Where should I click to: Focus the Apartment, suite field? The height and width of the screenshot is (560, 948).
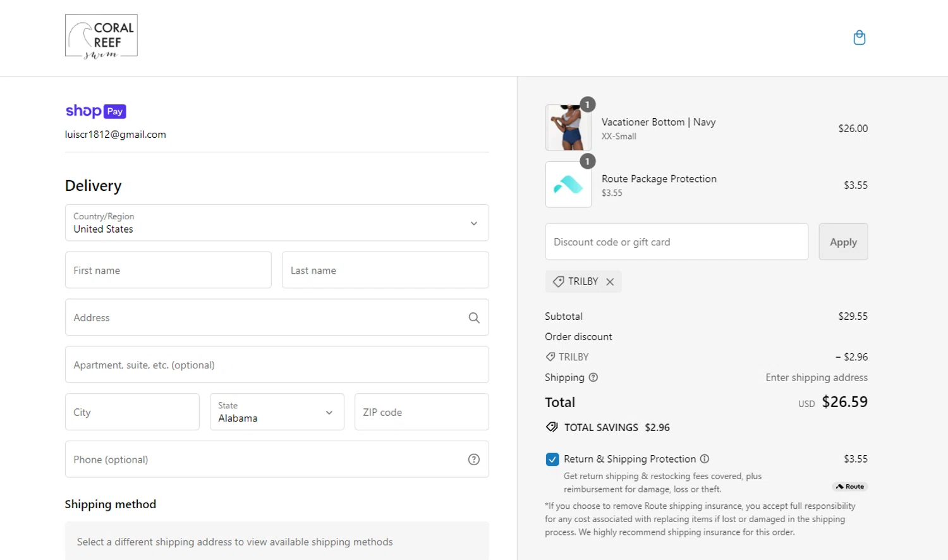[x=277, y=365]
